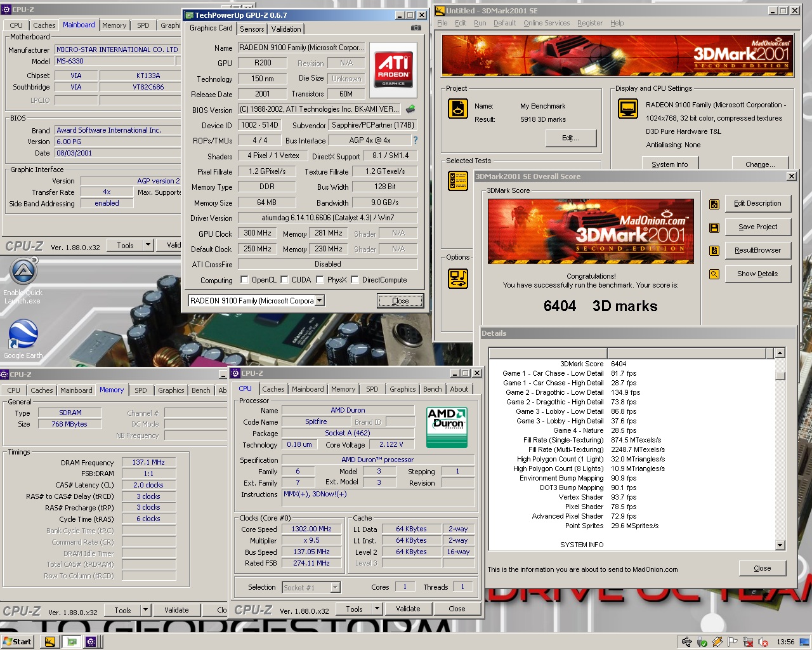Open the Tools arrow in CPU-Z processor window
Screen dimensions: 812x650
click(377, 609)
